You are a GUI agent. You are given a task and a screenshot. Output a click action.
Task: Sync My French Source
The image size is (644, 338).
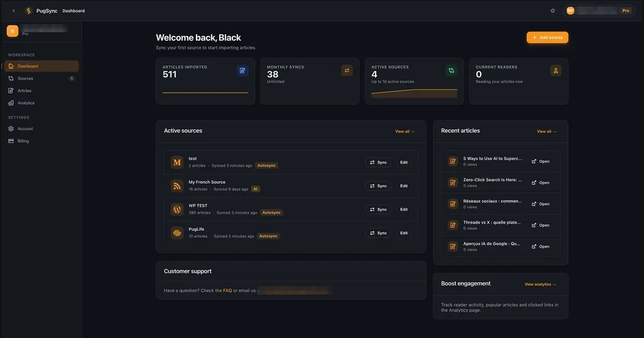point(378,186)
